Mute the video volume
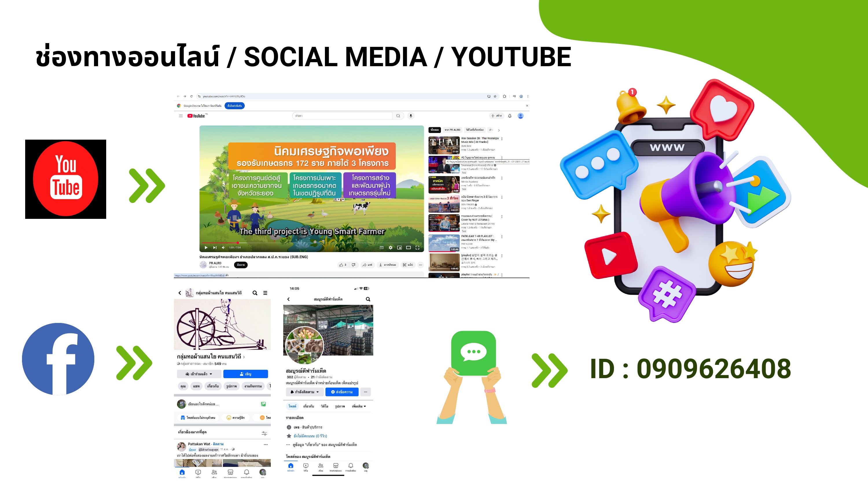This screenshot has width=868, height=488. (x=223, y=247)
